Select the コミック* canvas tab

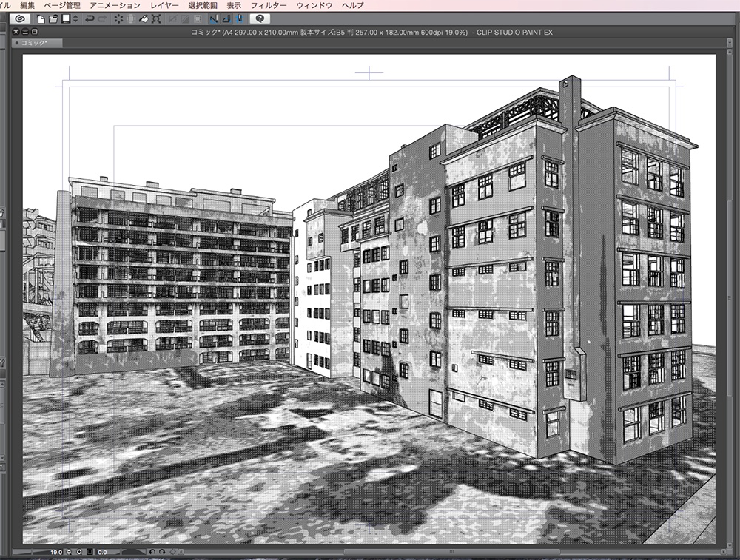[x=37, y=43]
